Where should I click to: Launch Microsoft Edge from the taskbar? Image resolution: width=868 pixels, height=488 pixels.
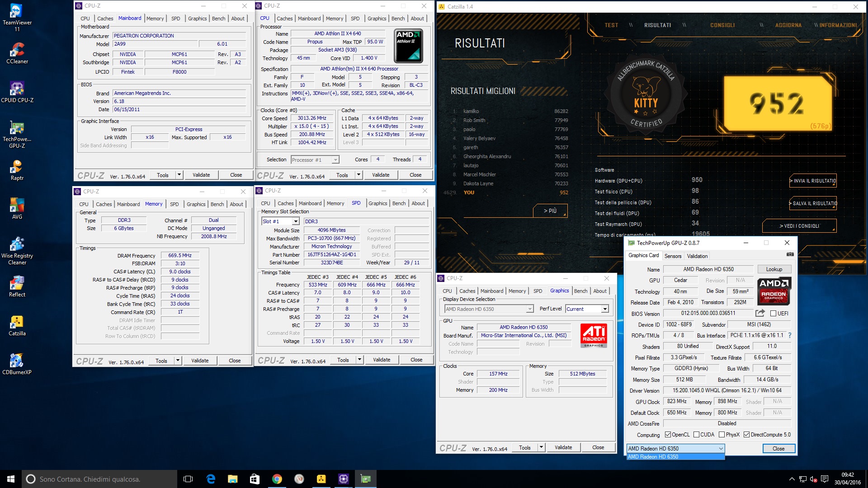211,479
